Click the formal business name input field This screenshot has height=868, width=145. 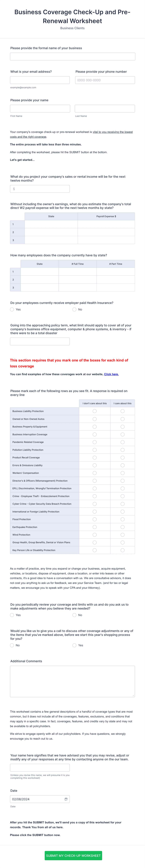72,56
